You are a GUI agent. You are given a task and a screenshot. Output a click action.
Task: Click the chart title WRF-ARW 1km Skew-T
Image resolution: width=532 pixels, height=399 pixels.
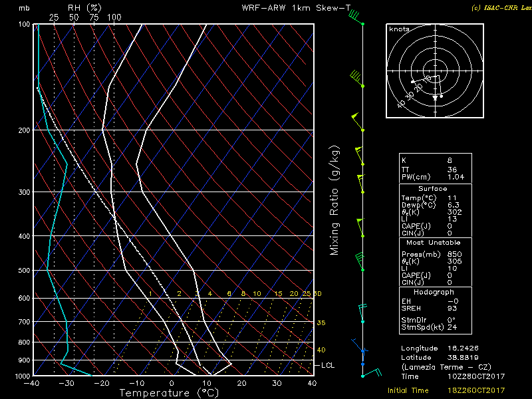pyautogui.click(x=296, y=8)
